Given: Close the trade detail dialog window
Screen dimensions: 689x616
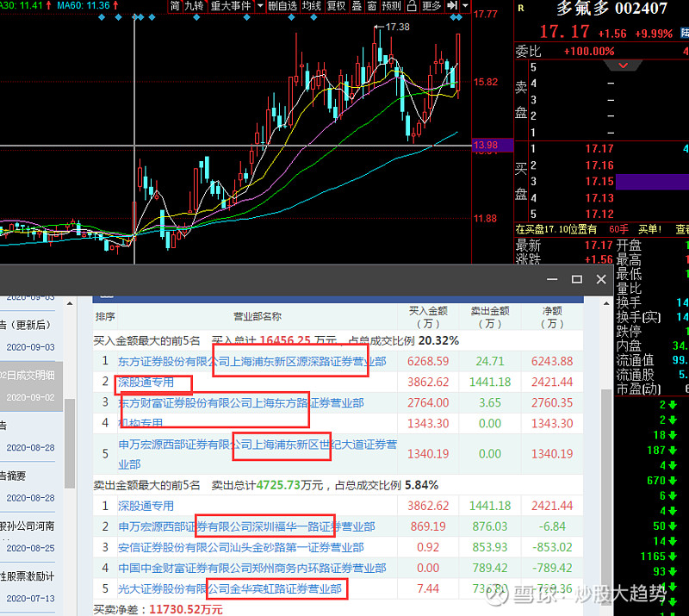Looking at the screenshot, I should (x=601, y=279).
